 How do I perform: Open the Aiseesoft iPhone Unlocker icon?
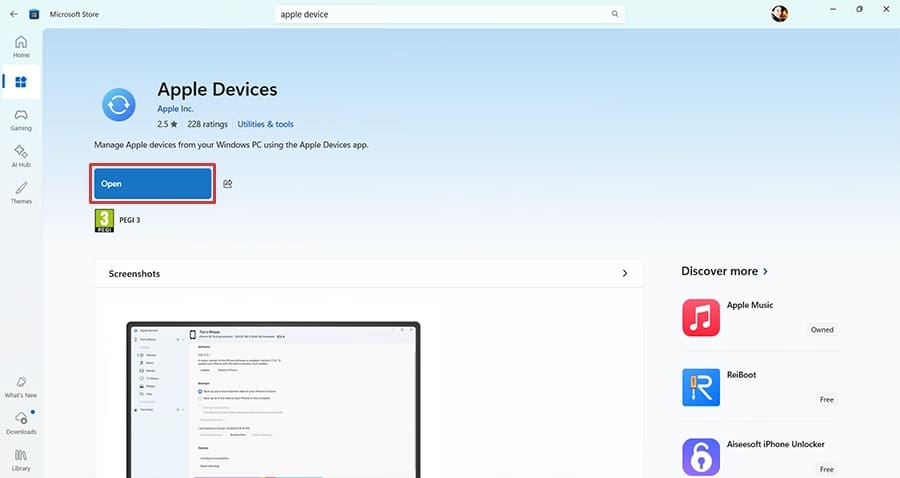[x=701, y=457]
